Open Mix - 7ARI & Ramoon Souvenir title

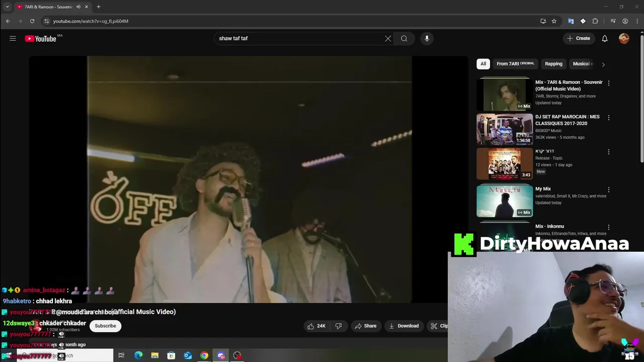click(x=569, y=85)
